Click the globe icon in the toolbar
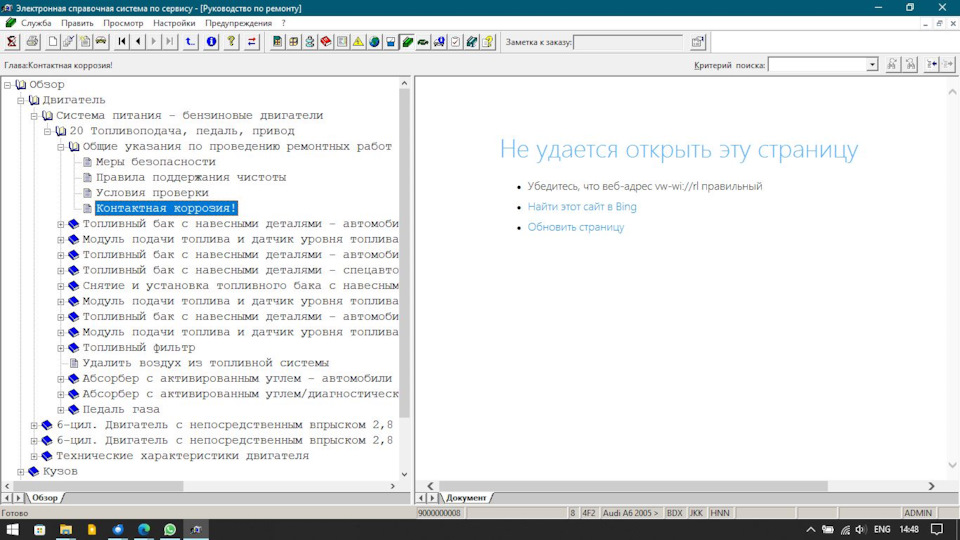This screenshot has width=960, height=540. 374,41
